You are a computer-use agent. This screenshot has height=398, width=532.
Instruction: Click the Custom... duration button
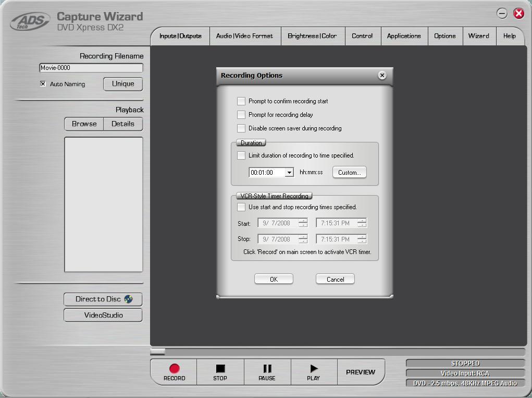click(x=349, y=173)
